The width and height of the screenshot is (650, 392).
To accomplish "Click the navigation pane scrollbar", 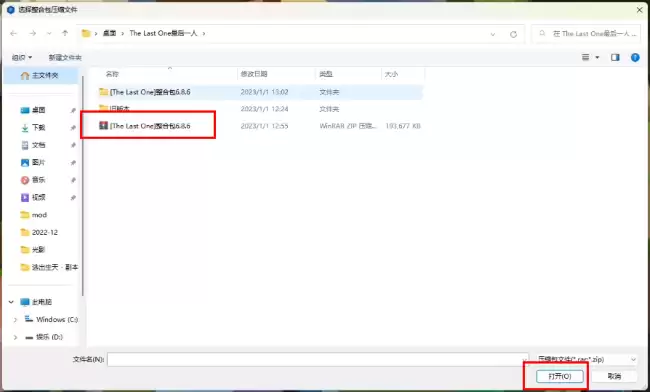I will [83, 186].
